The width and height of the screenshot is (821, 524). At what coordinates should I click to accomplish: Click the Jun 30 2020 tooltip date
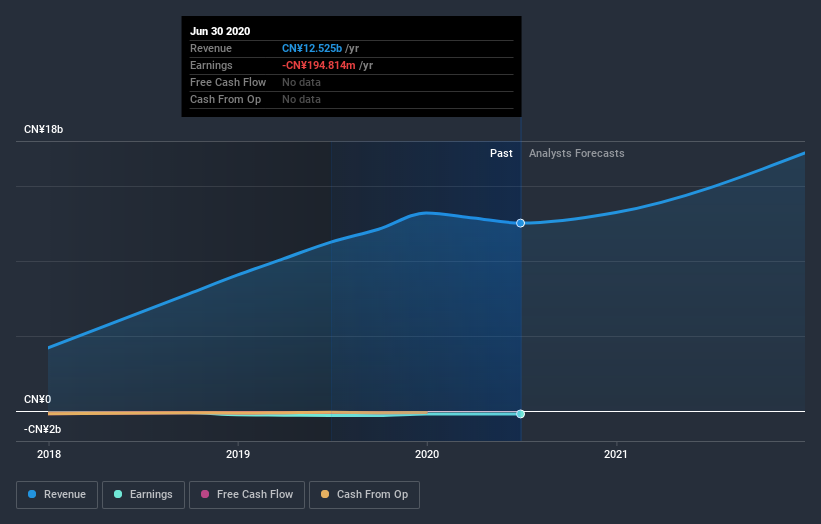coord(220,31)
